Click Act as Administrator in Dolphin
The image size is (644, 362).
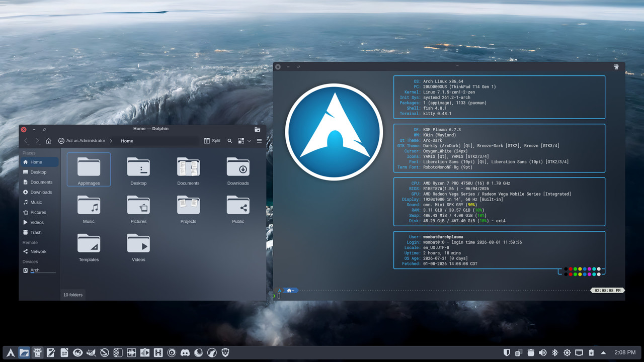82,141
